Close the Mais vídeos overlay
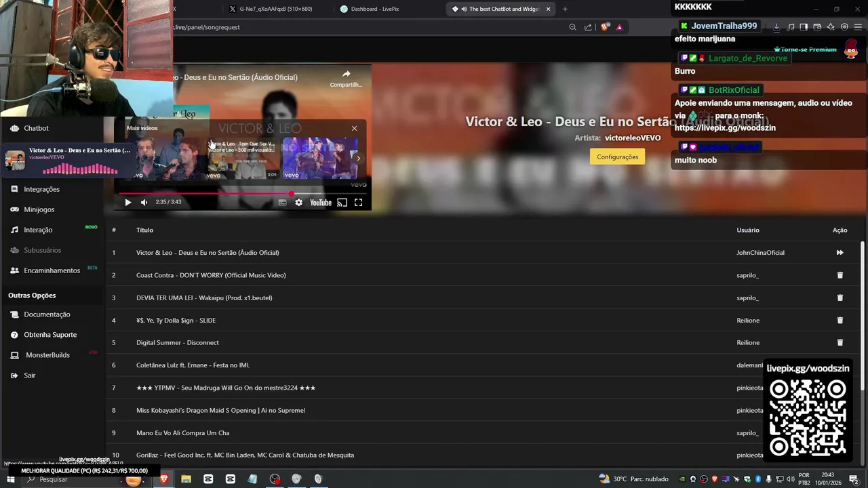Screen dimensions: 868x488 click(354, 128)
